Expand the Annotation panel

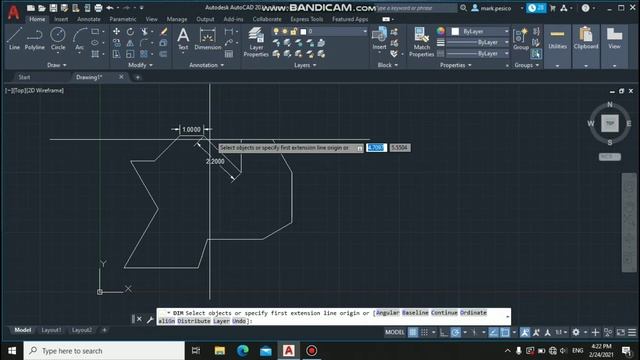(x=207, y=65)
